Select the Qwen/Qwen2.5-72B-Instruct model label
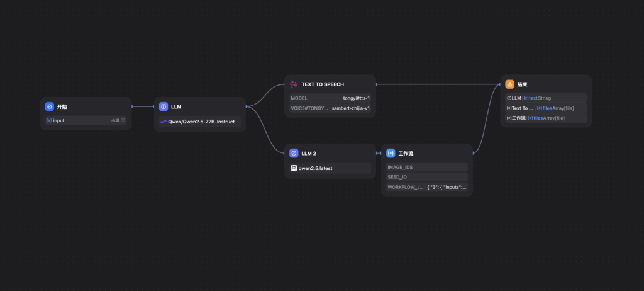Viewport: 644px width, 291px height. 201,122
